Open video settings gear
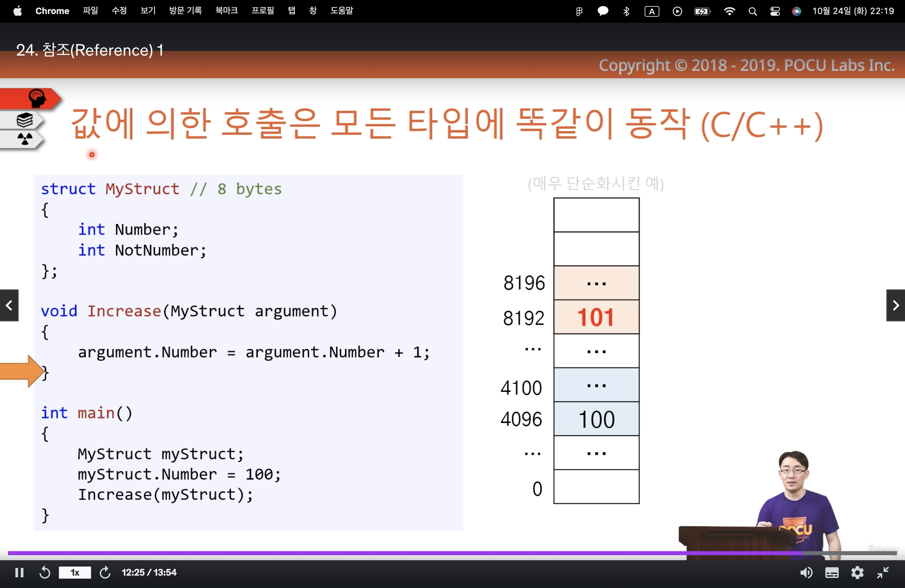 857,572
